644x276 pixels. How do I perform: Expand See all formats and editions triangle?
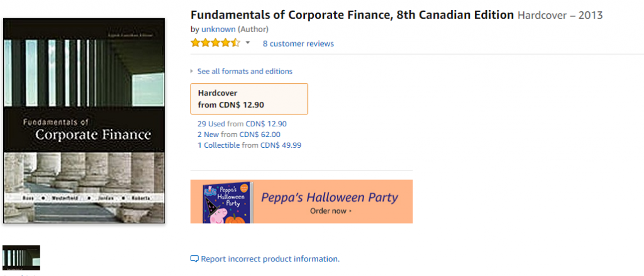[191, 72]
